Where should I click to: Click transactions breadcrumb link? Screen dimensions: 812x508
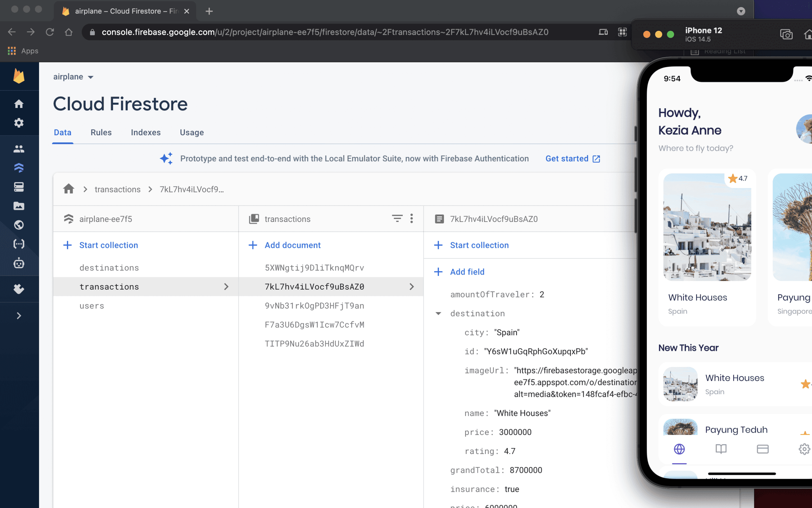117,190
